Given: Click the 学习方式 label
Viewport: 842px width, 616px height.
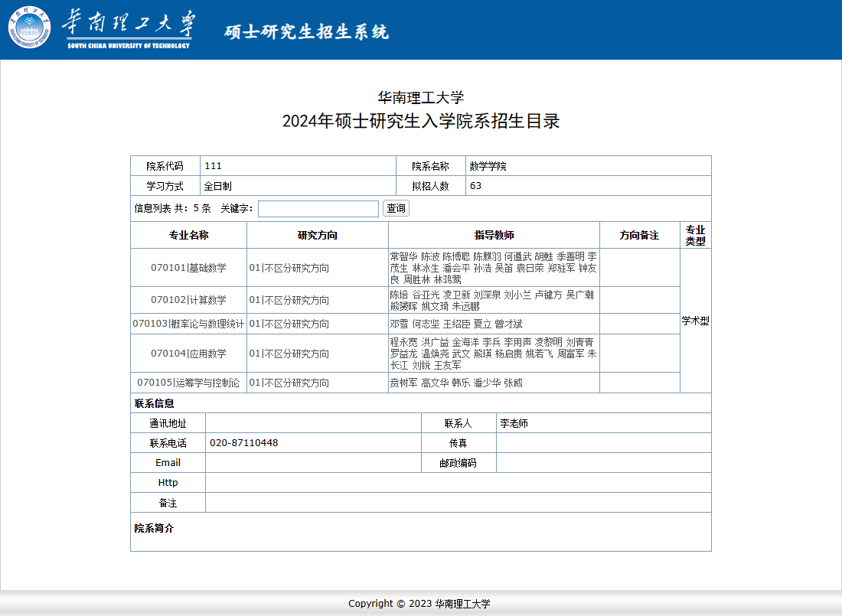Looking at the screenshot, I should click(x=165, y=186).
